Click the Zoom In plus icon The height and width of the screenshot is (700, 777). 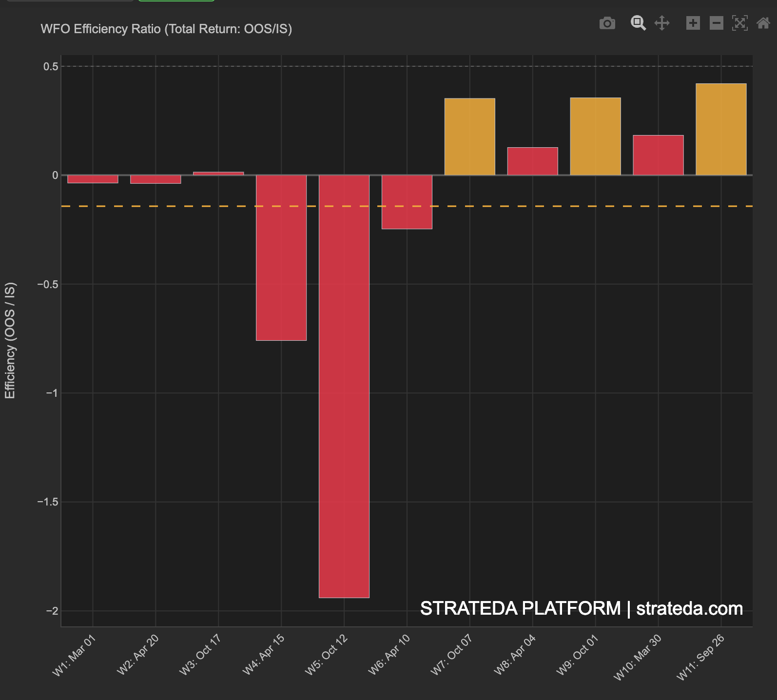693,23
